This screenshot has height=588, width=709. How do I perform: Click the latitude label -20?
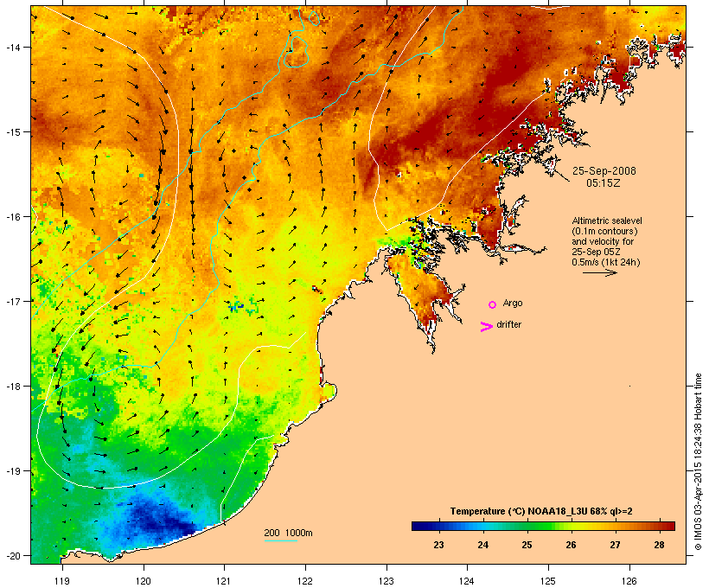(12, 555)
